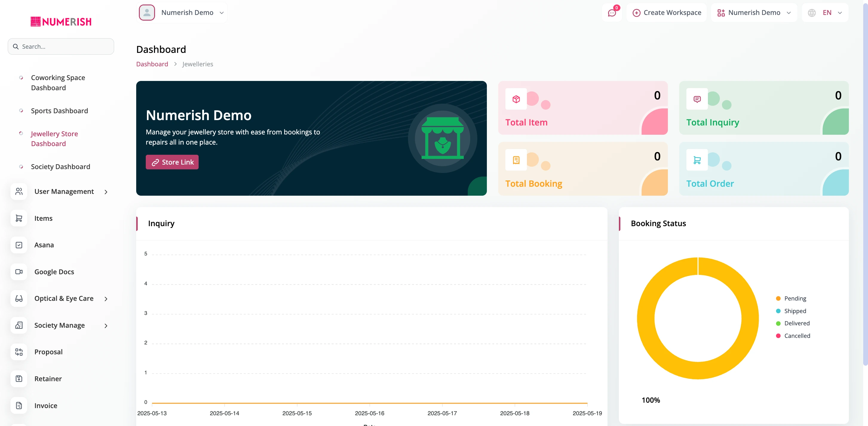
Task: Click the Items cart icon
Action: pyautogui.click(x=19, y=218)
